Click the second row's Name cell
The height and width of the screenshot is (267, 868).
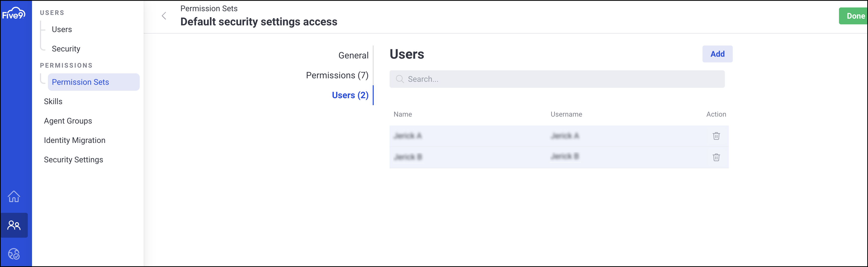[408, 157]
